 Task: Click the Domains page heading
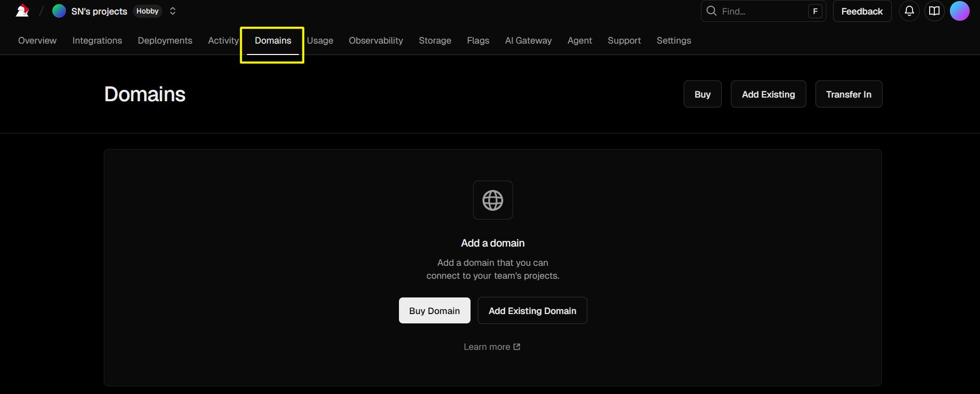pos(145,94)
